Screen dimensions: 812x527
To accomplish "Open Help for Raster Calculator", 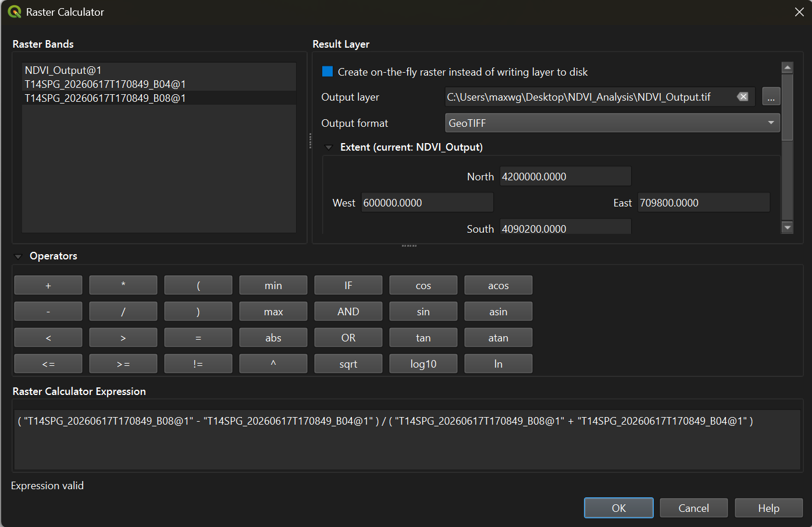I will pos(769,508).
